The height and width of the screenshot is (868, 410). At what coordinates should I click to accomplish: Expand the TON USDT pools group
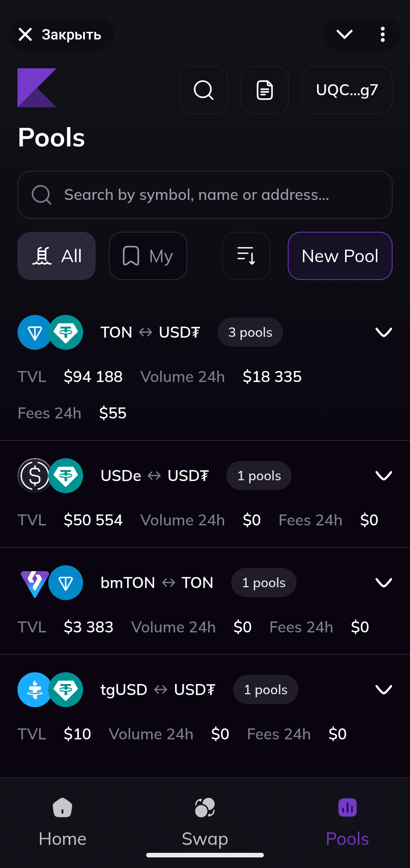point(383,332)
